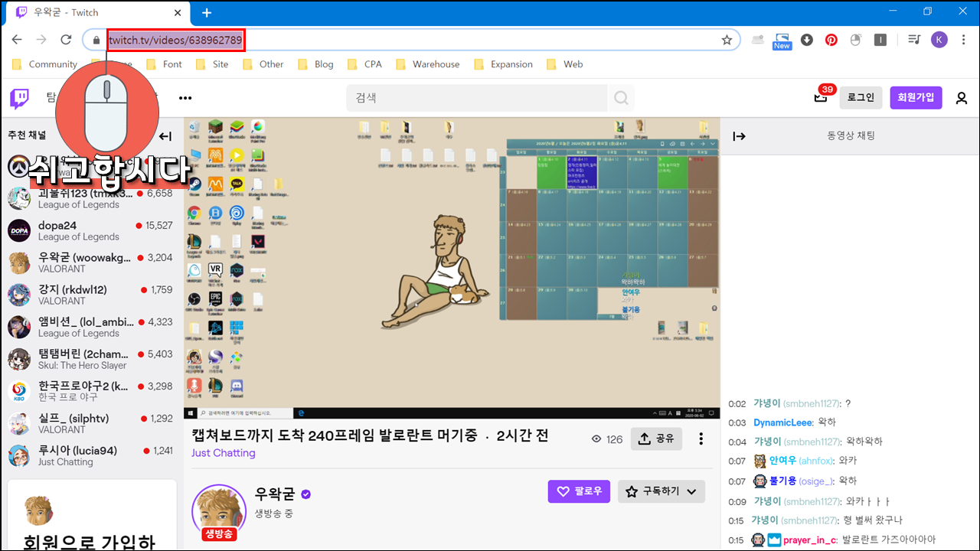Click the 0:15 timestamp for '형 벌써 왔구나'
The height and width of the screenshot is (551, 980).
(736, 520)
